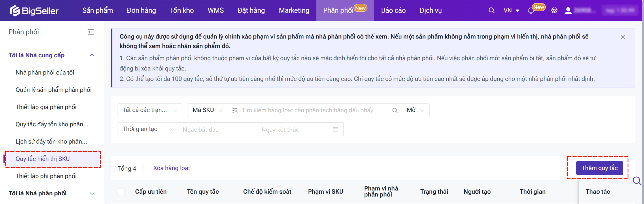Click the batch search list icon
This screenshot has width=644, height=204.
(235, 110)
